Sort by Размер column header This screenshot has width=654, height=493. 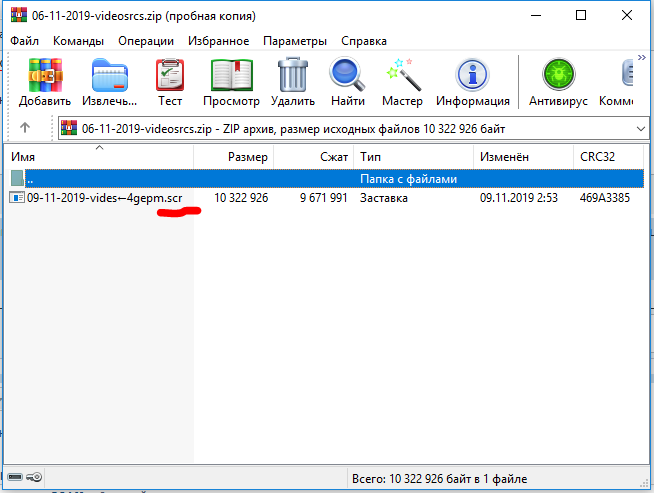pos(233,157)
